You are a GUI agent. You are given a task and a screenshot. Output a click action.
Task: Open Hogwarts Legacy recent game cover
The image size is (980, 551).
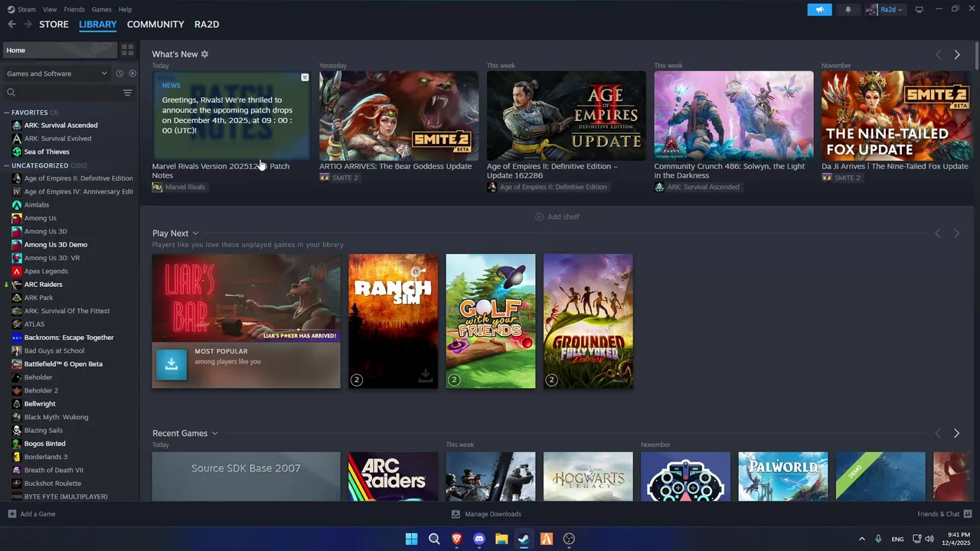(x=588, y=477)
